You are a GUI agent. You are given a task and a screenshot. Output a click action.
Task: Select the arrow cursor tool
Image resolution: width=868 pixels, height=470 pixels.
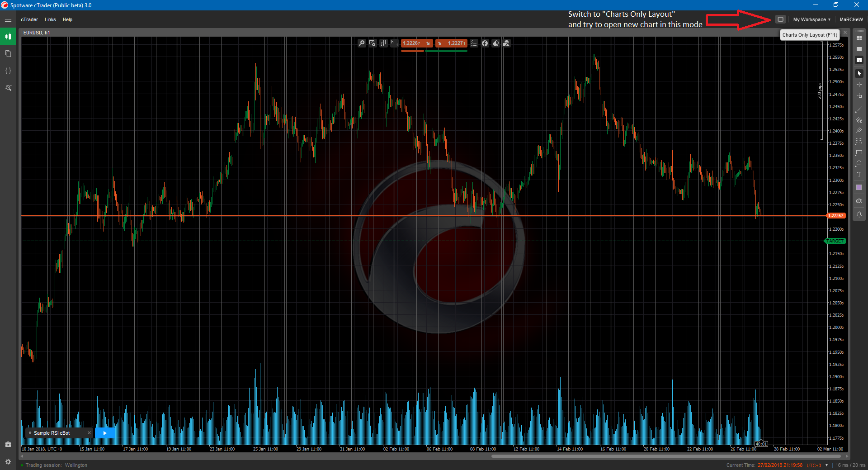(859, 73)
